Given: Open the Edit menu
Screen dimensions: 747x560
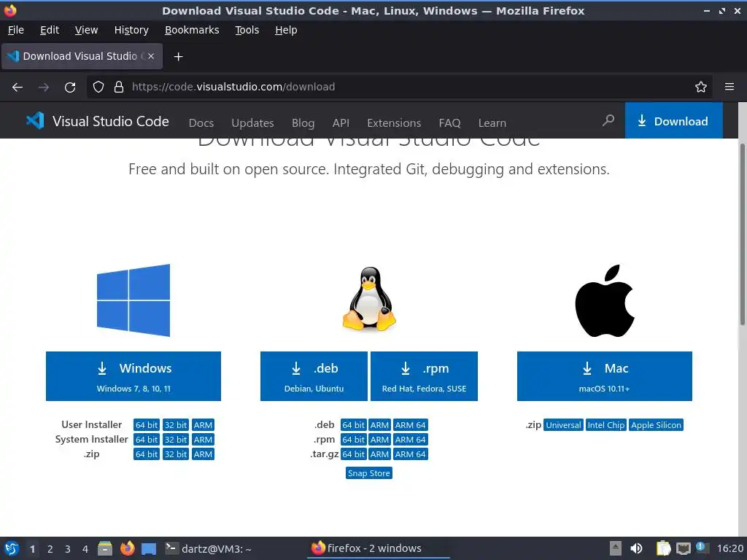Looking at the screenshot, I should coord(50,30).
